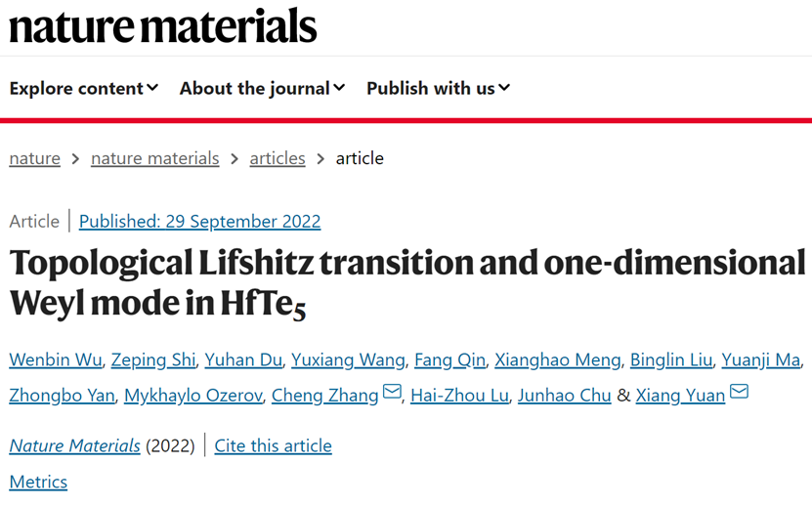Go to nature breadcrumb link
812x506 pixels.
coord(35,158)
